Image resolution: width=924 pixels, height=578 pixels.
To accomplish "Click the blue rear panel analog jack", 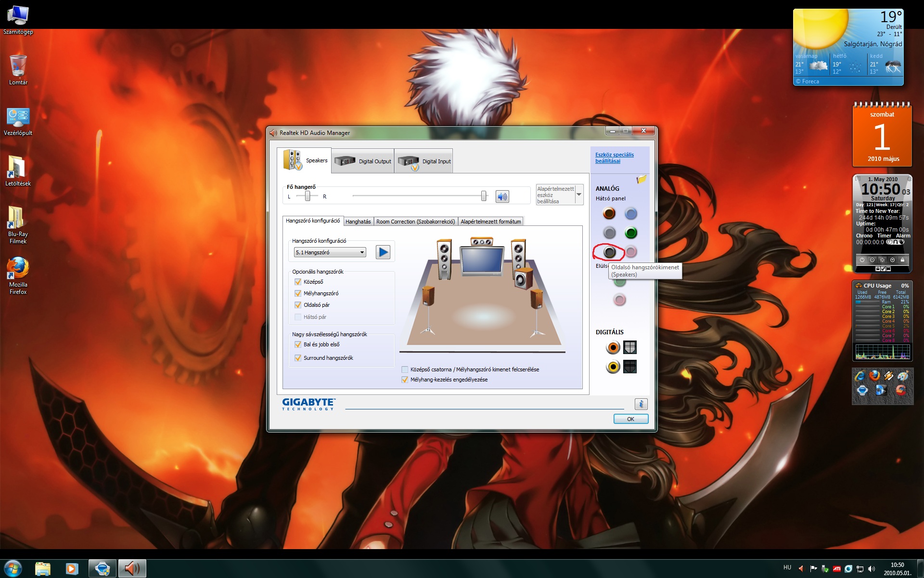I will pos(631,213).
